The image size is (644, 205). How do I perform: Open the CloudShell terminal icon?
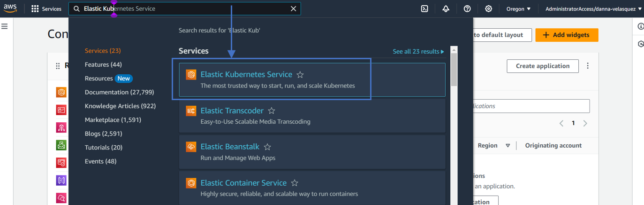tap(424, 8)
